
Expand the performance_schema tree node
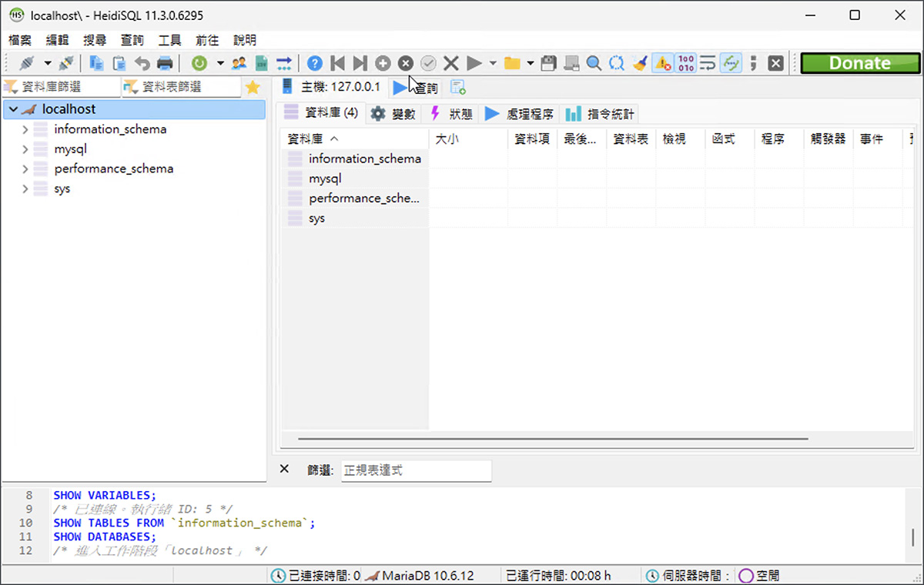point(25,169)
